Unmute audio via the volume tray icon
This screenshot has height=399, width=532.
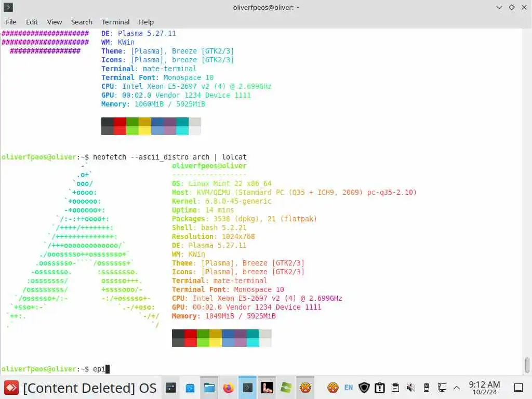tap(410, 388)
